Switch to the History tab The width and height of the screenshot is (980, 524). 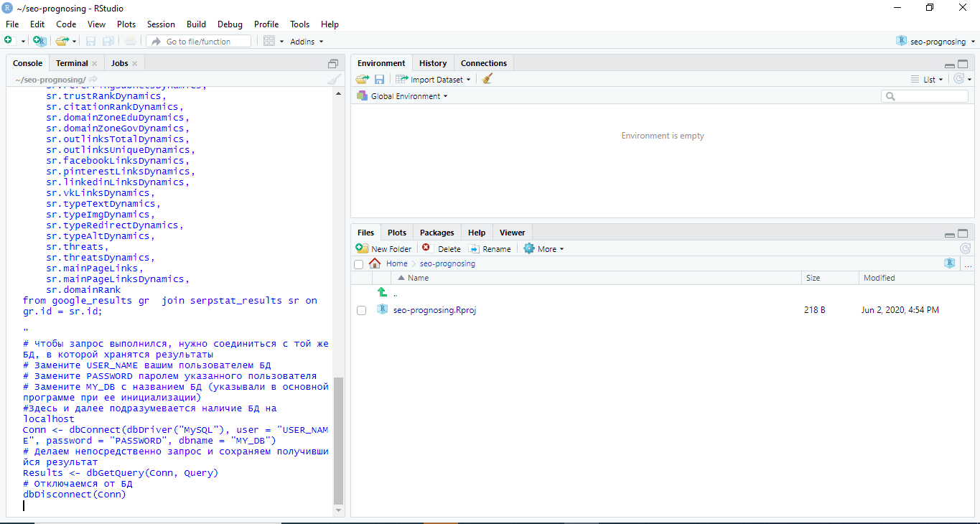pyautogui.click(x=432, y=63)
